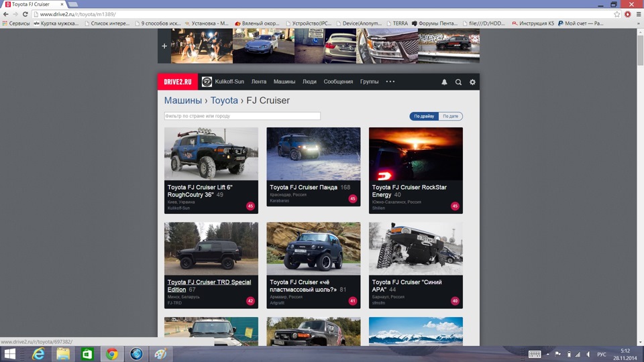Open 'Сервисы' apps bookmark
Viewport: 644px width, 362px height.
16,23
